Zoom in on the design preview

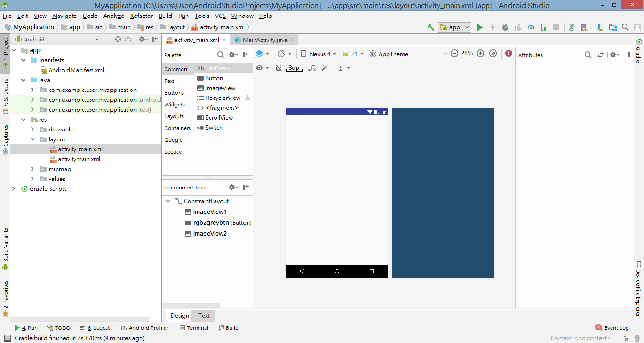point(480,54)
